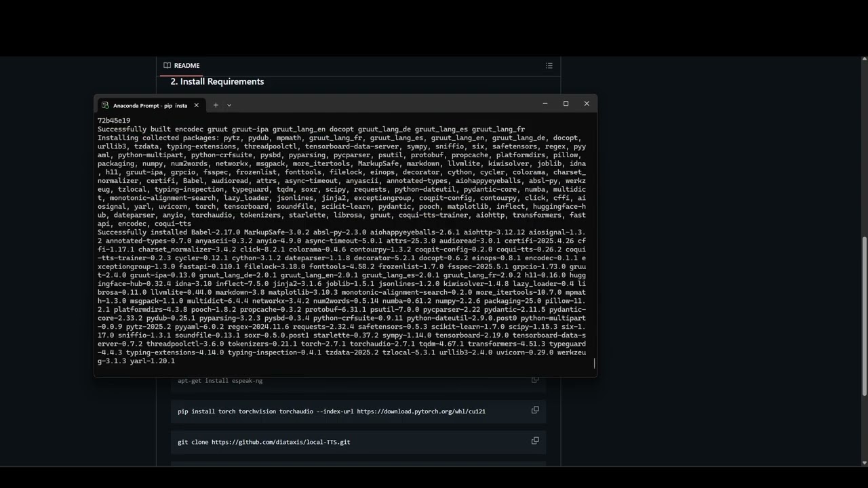Click the 'pip install torch torchvision torchaudio' code line
868x488 pixels.
click(332, 411)
